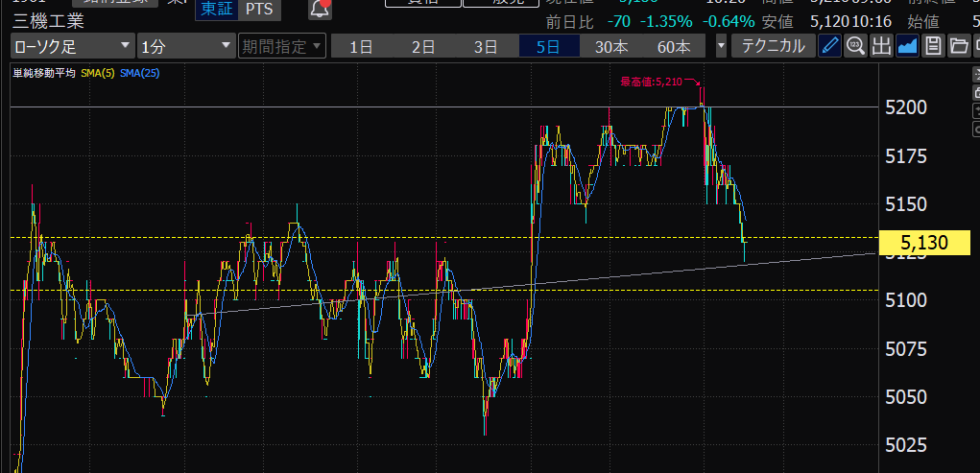Activate the pencil drawing tool

830,46
